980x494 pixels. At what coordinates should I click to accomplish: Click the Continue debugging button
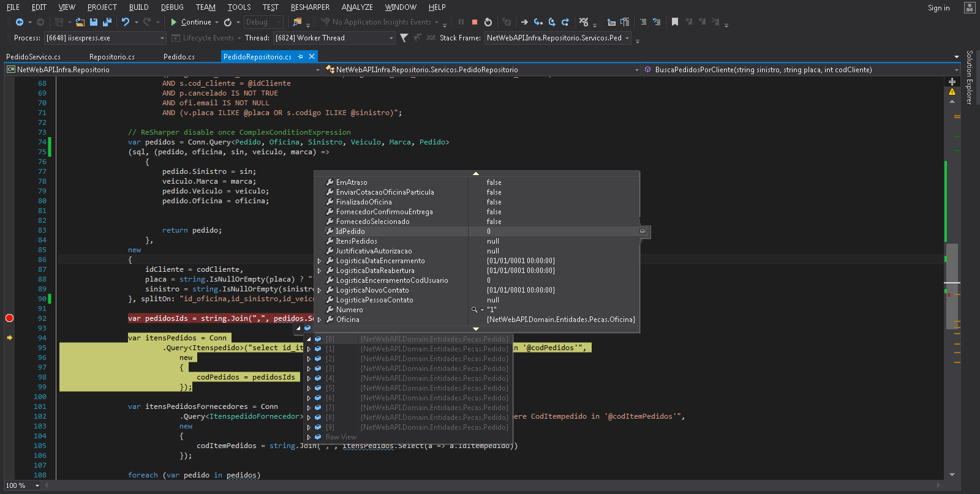tap(191, 22)
